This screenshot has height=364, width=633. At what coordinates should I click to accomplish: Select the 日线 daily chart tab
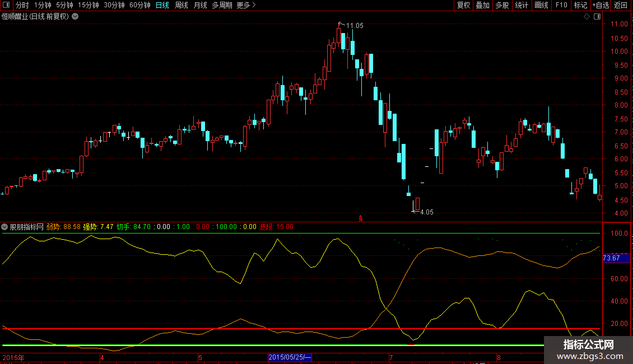(162, 5)
